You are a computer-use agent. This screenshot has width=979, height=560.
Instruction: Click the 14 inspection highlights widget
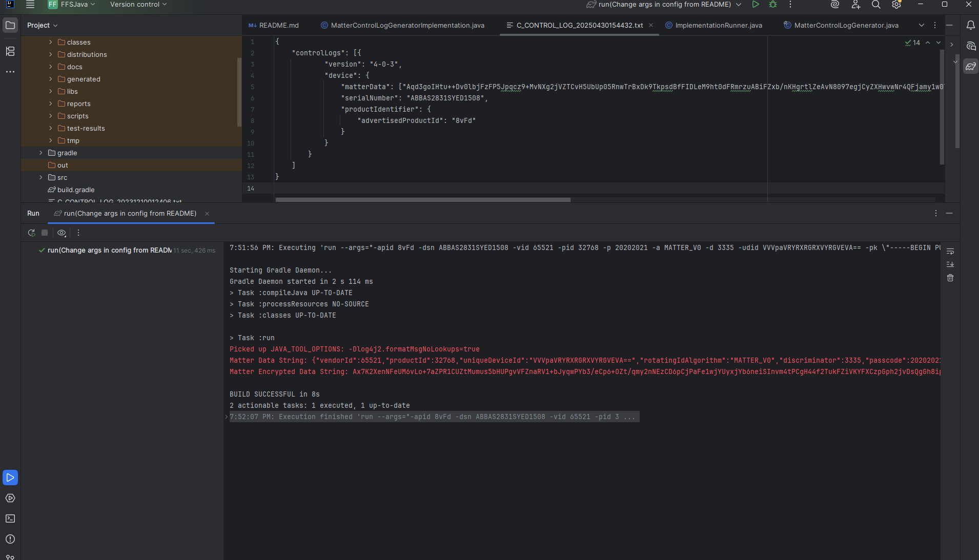tap(913, 43)
